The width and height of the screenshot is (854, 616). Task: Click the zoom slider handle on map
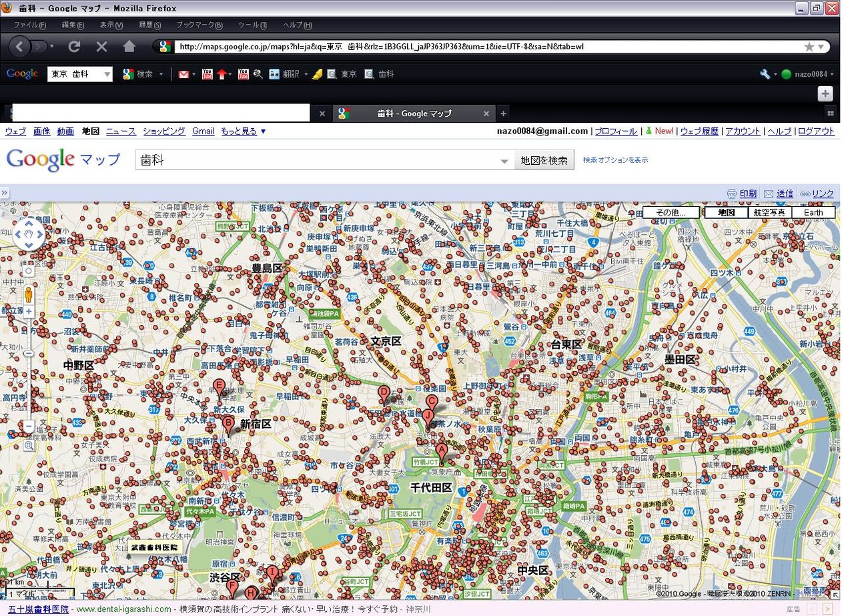29,353
